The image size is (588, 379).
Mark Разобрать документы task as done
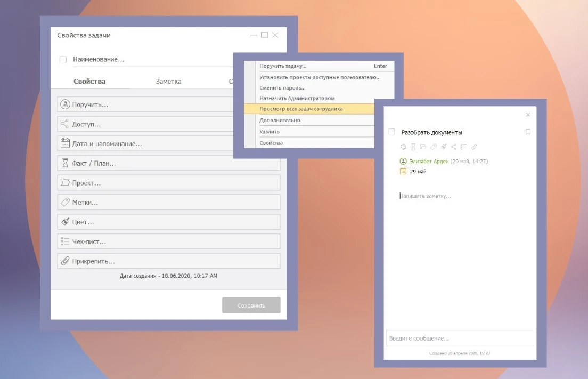(391, 132)
